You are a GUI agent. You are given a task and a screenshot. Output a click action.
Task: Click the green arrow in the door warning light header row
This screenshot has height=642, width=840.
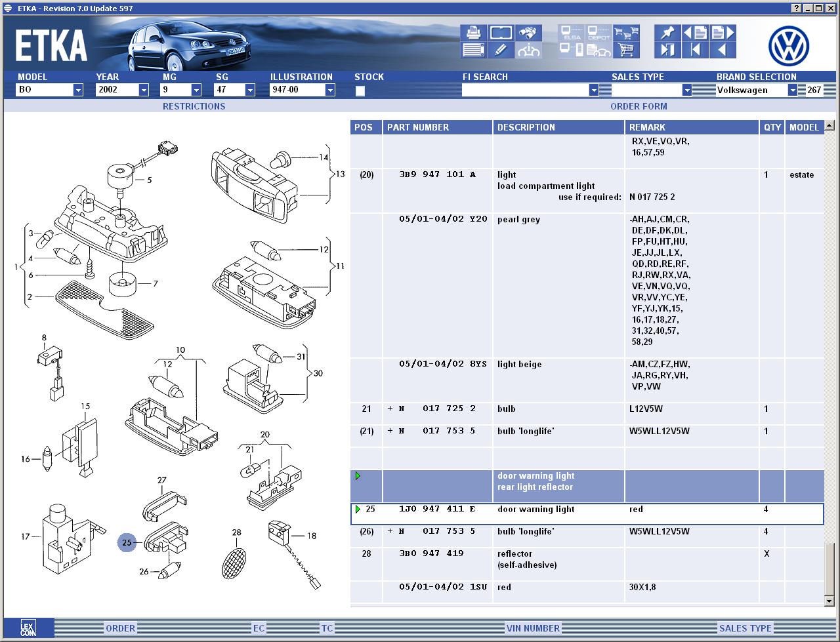(358, 476)
